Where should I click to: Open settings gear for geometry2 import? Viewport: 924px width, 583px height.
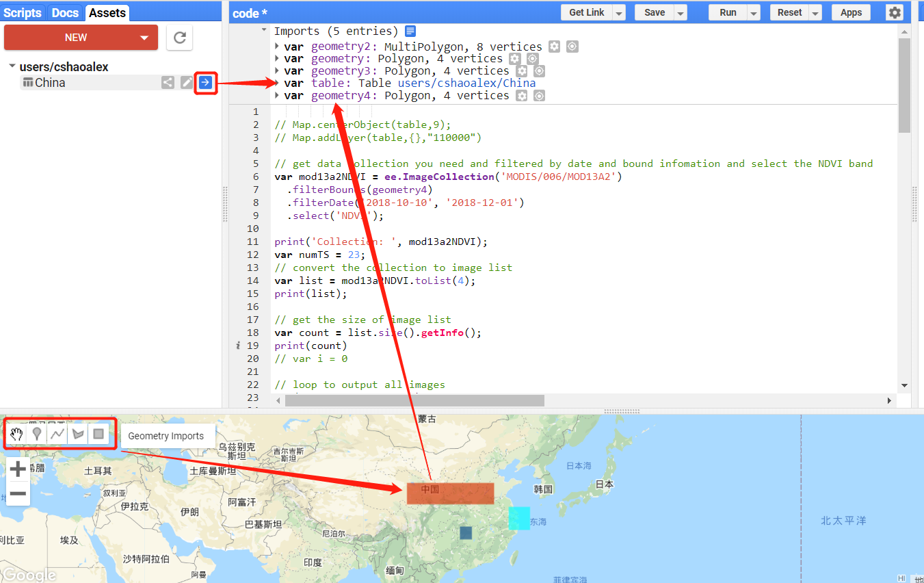554,46
